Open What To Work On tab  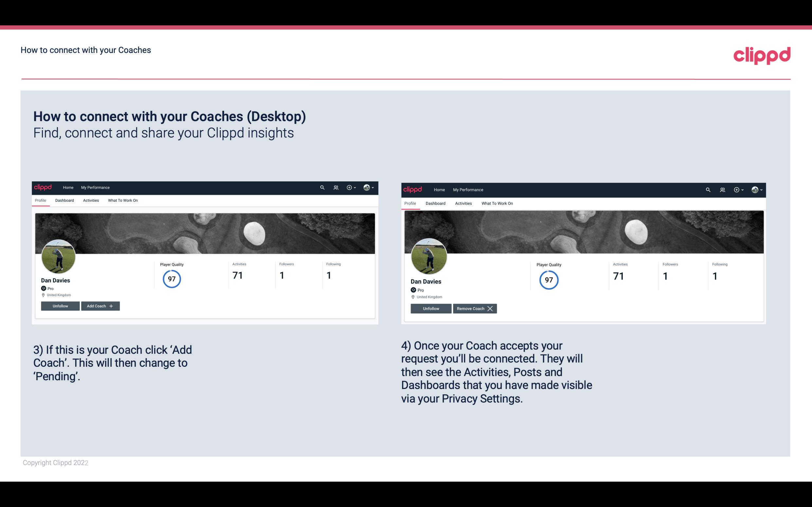122,200
